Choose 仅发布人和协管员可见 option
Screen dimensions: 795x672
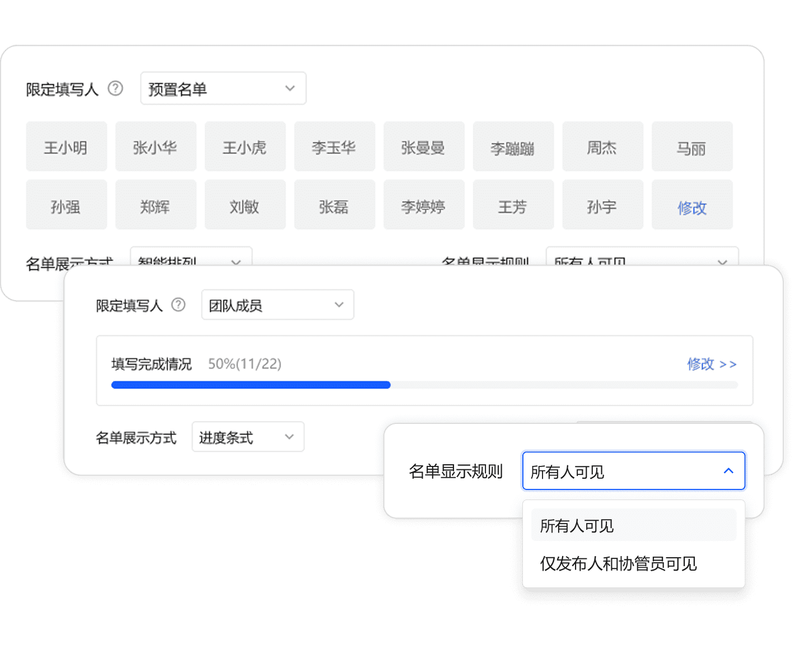coord(618,563)
